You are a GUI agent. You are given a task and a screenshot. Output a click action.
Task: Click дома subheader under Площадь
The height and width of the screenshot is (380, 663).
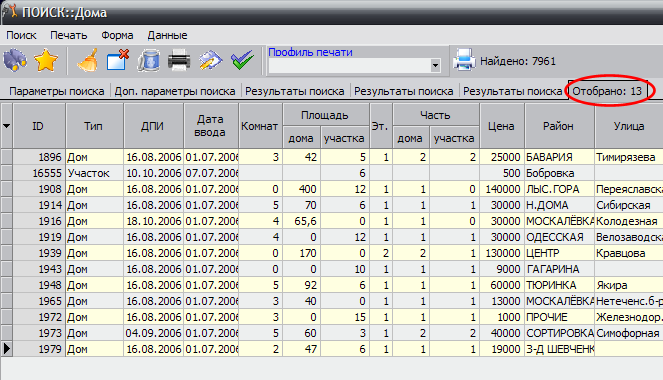click(301, 138)
